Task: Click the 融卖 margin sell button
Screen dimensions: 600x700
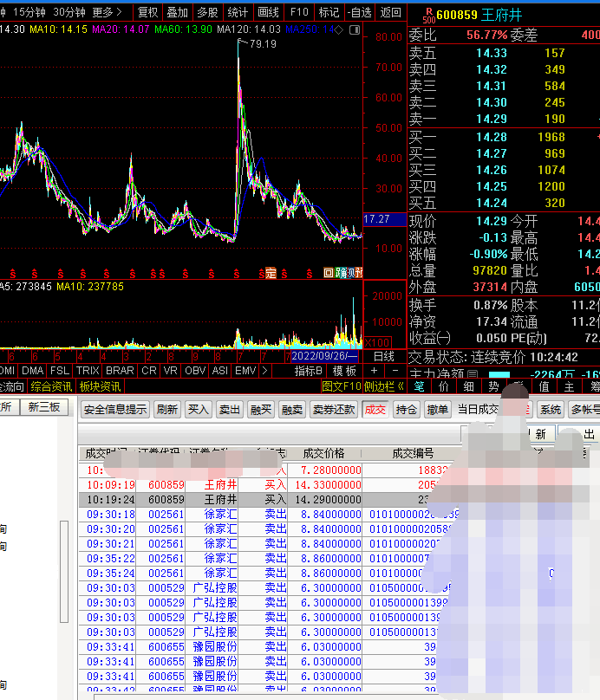Action: [x=292, y=410]
